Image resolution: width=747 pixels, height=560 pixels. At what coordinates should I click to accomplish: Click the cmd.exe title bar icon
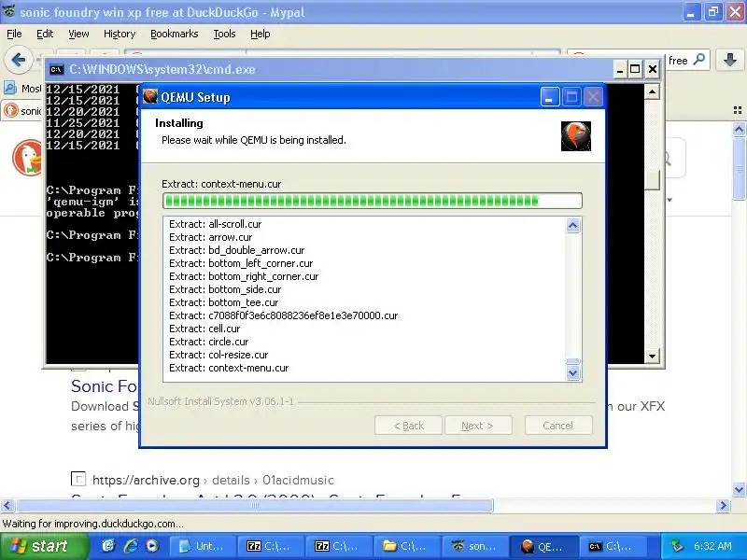coord(57,69)
